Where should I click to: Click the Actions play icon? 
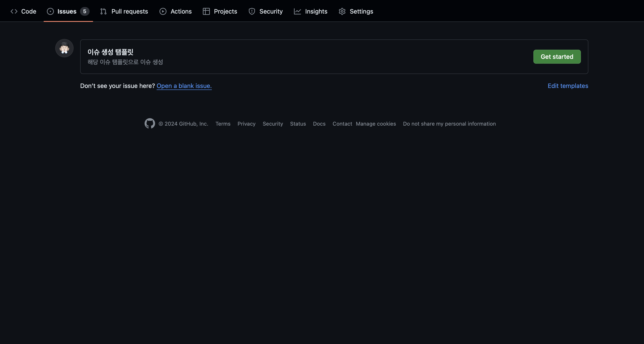click(163, 12)
